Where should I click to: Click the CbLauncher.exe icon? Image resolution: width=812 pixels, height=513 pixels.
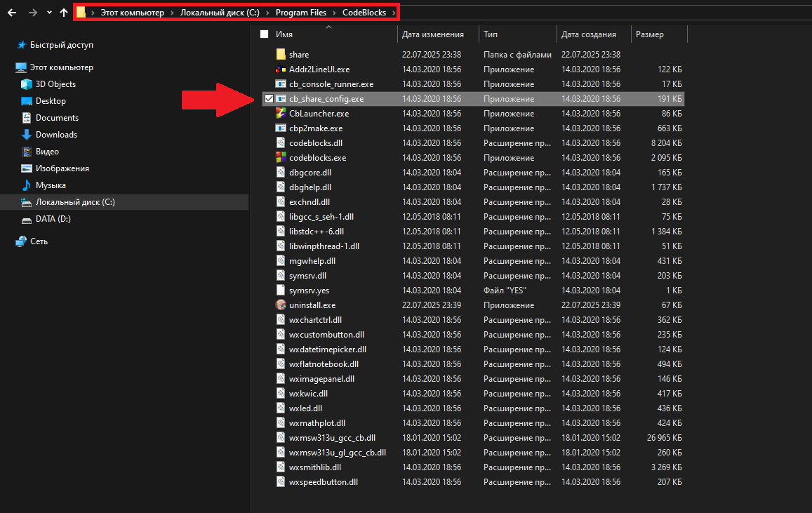point(281,113)
